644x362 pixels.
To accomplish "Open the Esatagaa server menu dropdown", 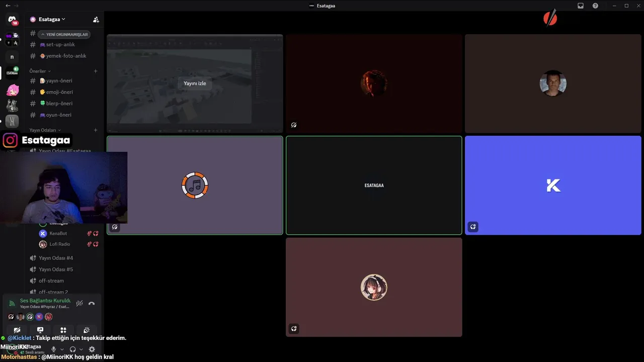I will (52, 19).
